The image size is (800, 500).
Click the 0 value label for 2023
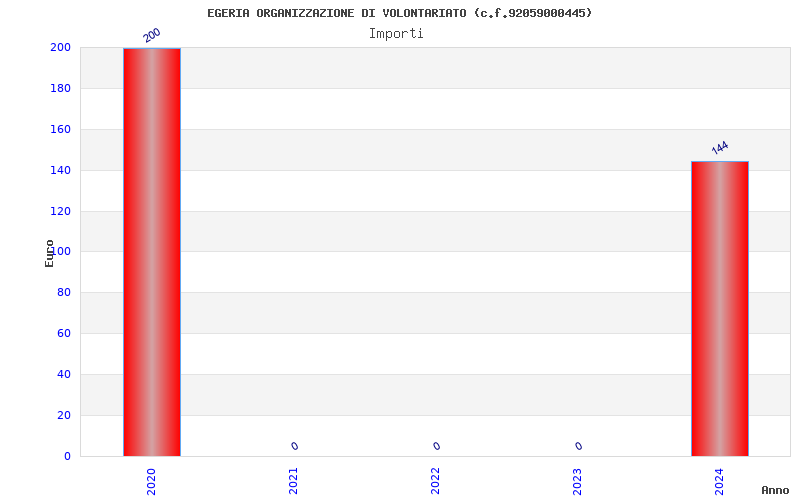coord(578,446)
